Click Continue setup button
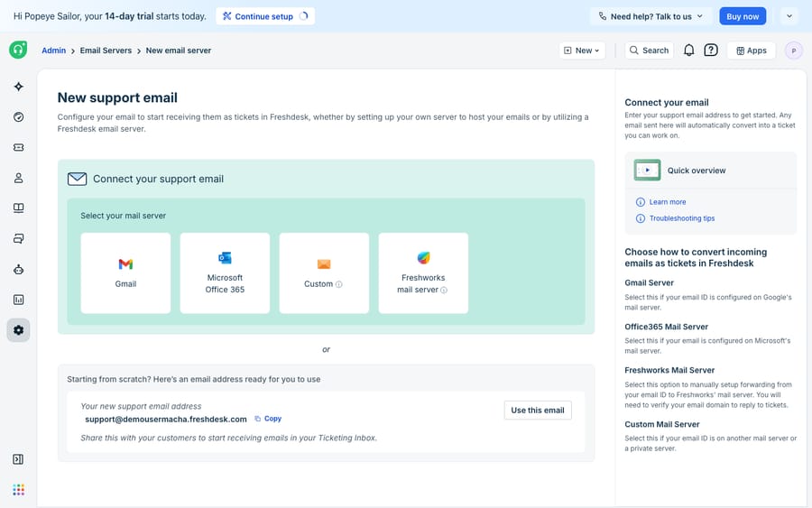The image size is (812, 508). pos(265,16)
